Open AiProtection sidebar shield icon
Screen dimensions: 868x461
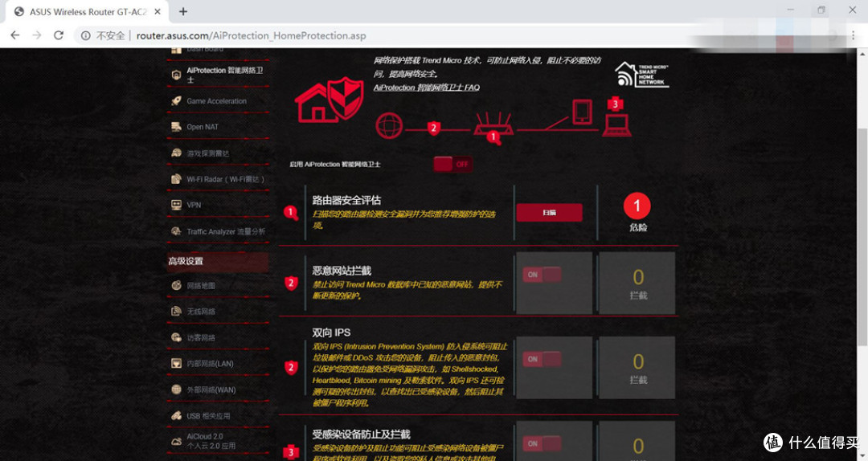tap(176, 75)
